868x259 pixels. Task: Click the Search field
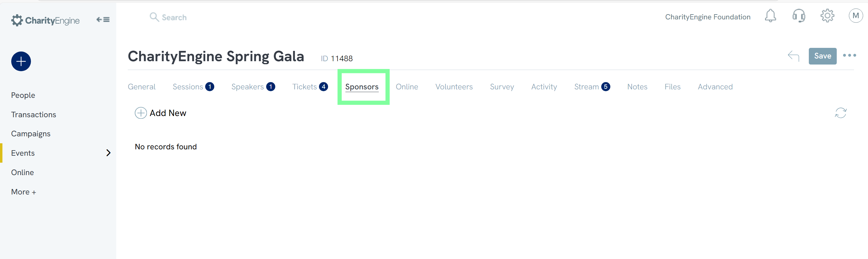point(174,18)
